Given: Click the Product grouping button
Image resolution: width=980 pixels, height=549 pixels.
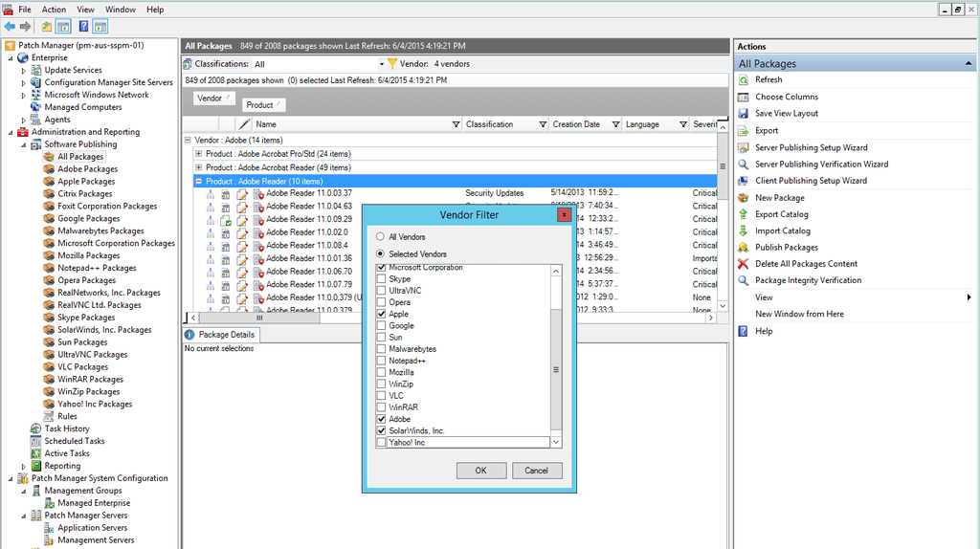Looking at the screenshot, I should point(263,105).
